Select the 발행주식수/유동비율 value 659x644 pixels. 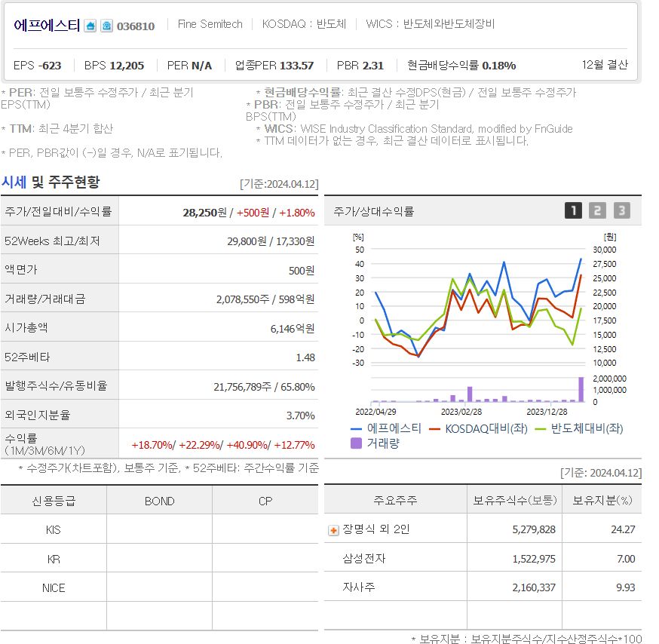[x=264, y=387]
